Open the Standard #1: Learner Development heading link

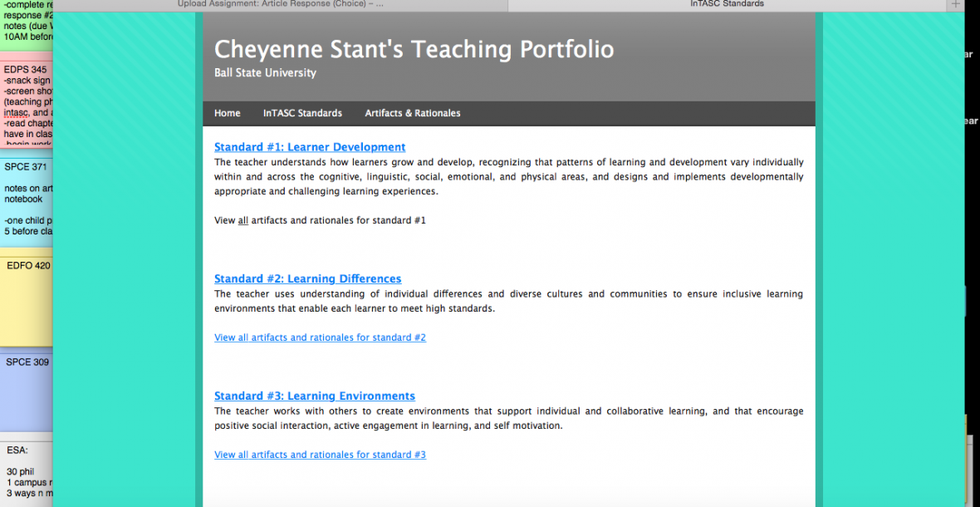(310, 147)
